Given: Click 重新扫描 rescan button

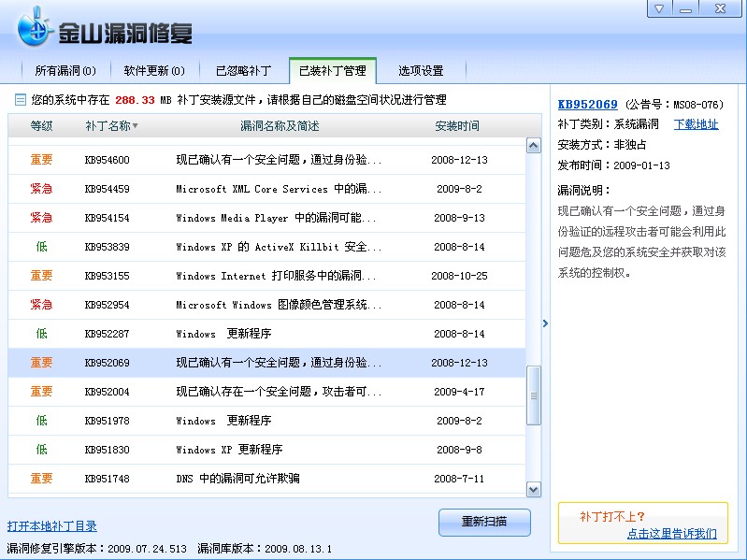Looking at the screenshot, I should pyautogui.click(x=484, y=522).
